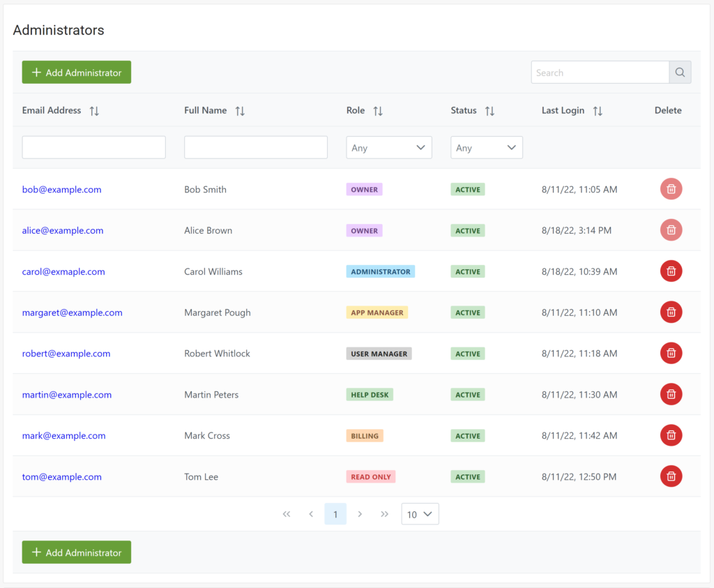Sort by Email Address sort icon
714x588 pixels.
[94, 111]
